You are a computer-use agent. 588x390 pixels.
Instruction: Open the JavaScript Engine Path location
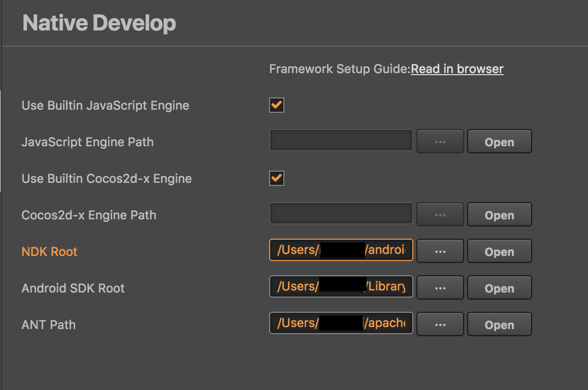click(x=499, y=142)
